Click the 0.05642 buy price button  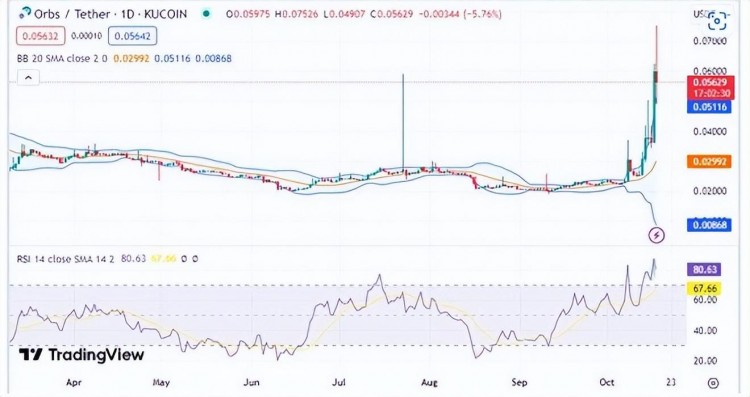(132, 35)
